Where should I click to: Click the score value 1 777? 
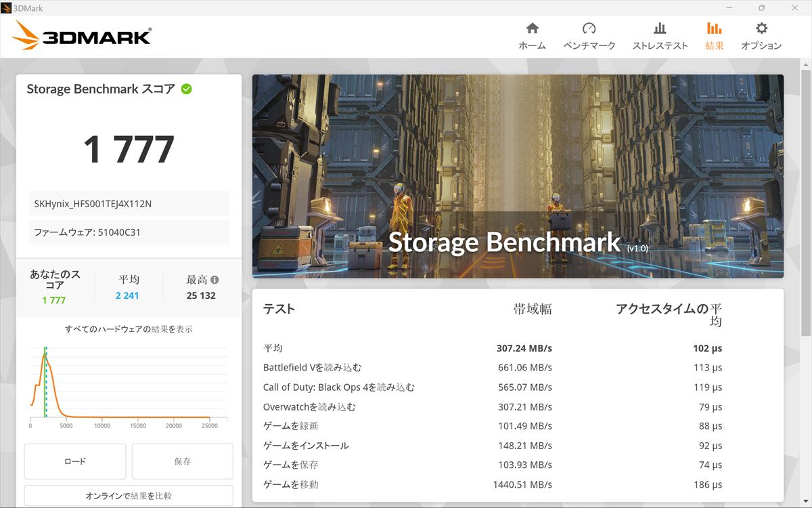tap(129, 150)
